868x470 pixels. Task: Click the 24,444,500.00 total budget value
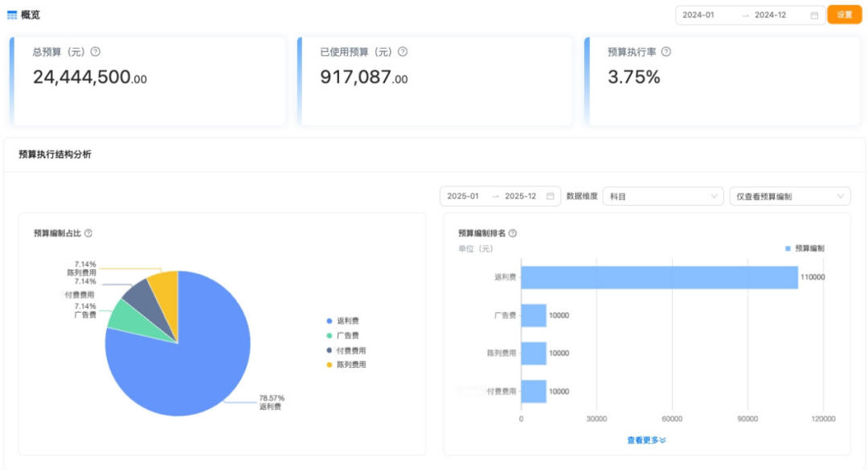[90, 77]
